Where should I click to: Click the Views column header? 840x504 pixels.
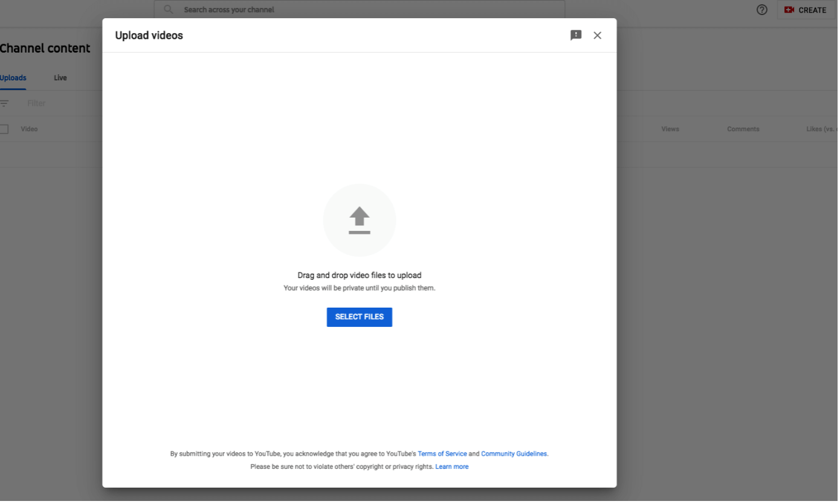[x=670, y=129]
